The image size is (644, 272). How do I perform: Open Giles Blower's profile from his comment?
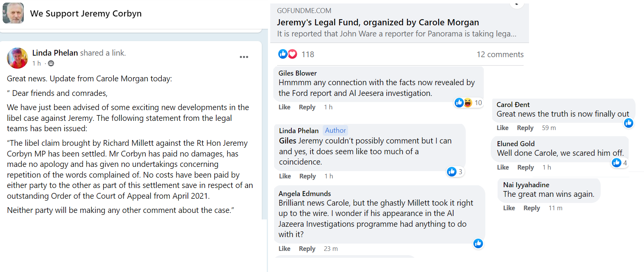point(297,73)
